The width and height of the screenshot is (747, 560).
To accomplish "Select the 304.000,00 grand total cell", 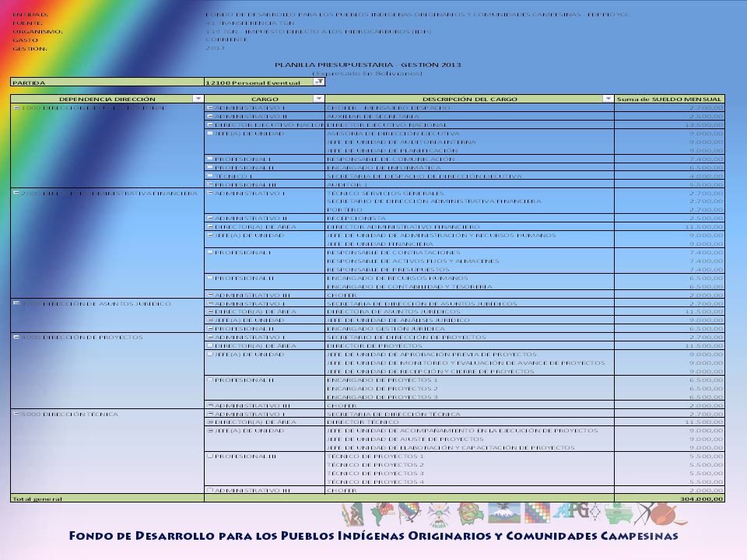I will [669, 499].
